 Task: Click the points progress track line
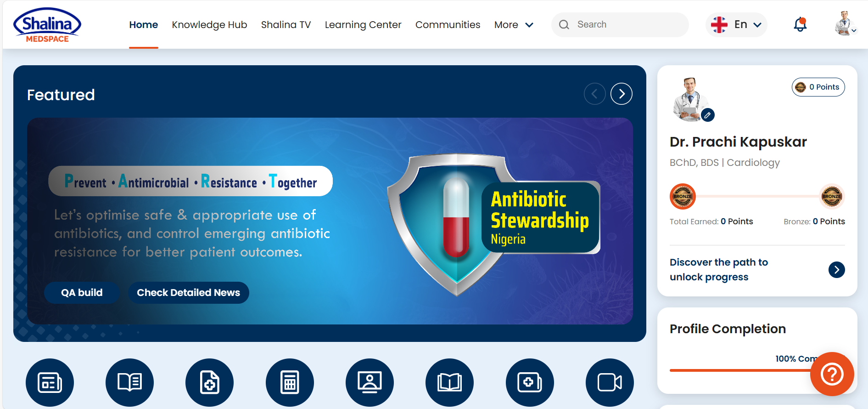pyautogui.click(x=757, y=196)
